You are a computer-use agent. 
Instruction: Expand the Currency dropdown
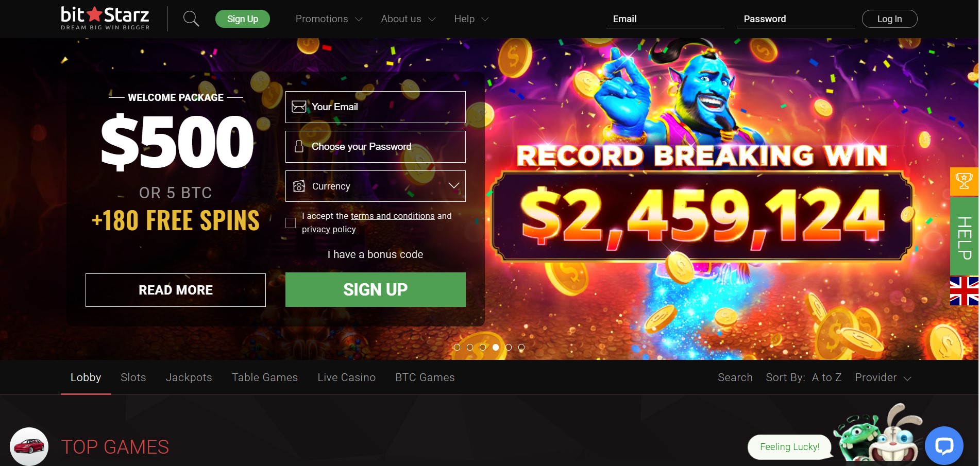376,186
